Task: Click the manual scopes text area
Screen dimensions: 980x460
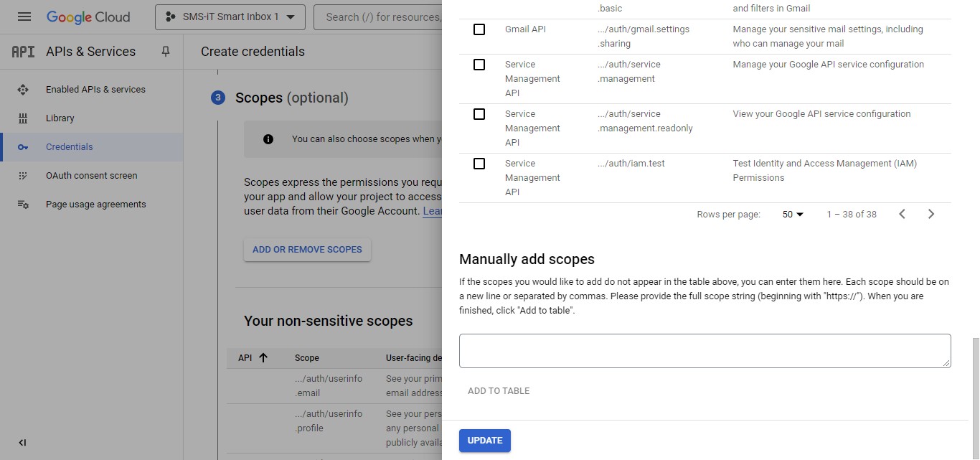Action: (x=705, y=351)
